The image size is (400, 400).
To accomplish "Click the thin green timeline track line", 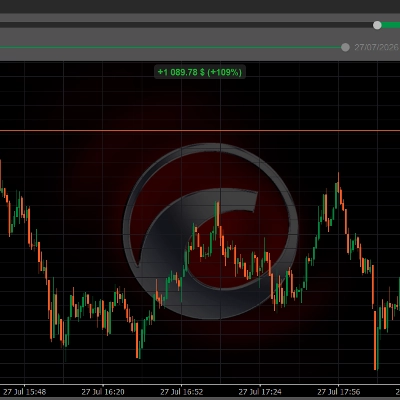I will click(x=170, y=47).
